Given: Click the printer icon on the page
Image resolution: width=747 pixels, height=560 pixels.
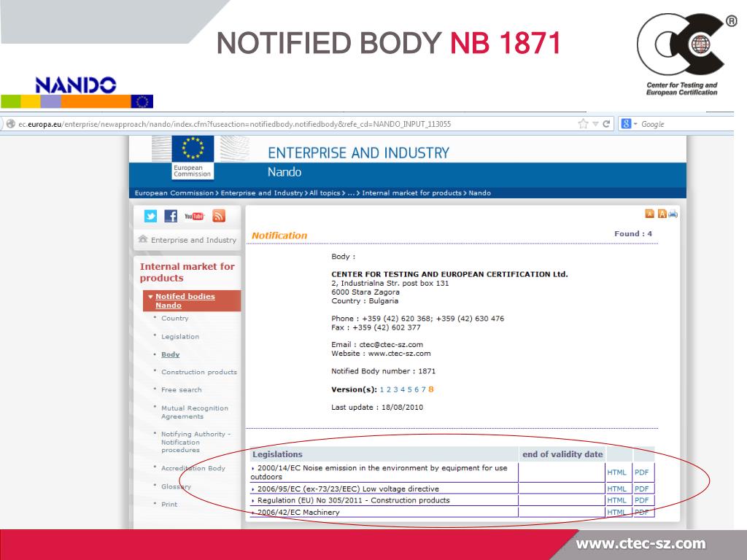Looking at the screenshot, I should [673, 214].
